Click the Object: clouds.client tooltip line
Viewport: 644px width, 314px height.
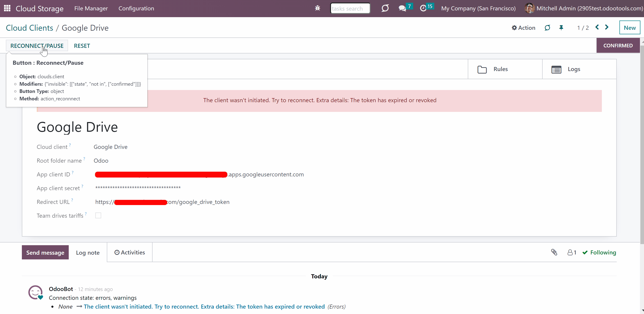click(x=42, y=76)
